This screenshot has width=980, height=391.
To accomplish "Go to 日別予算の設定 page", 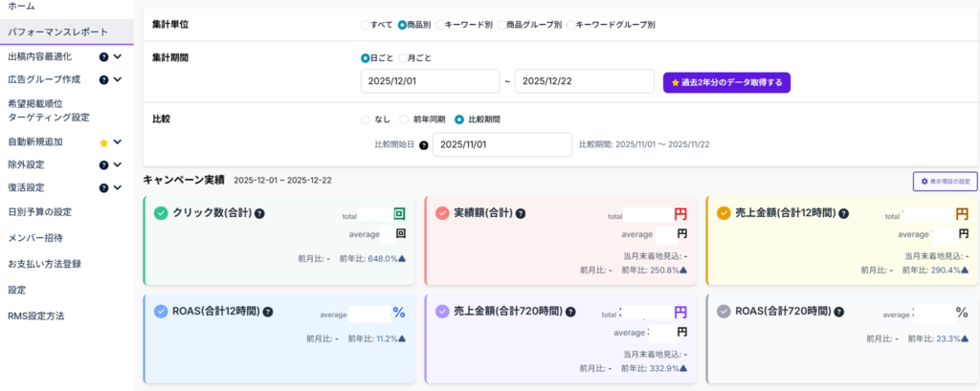I will 39,212.
